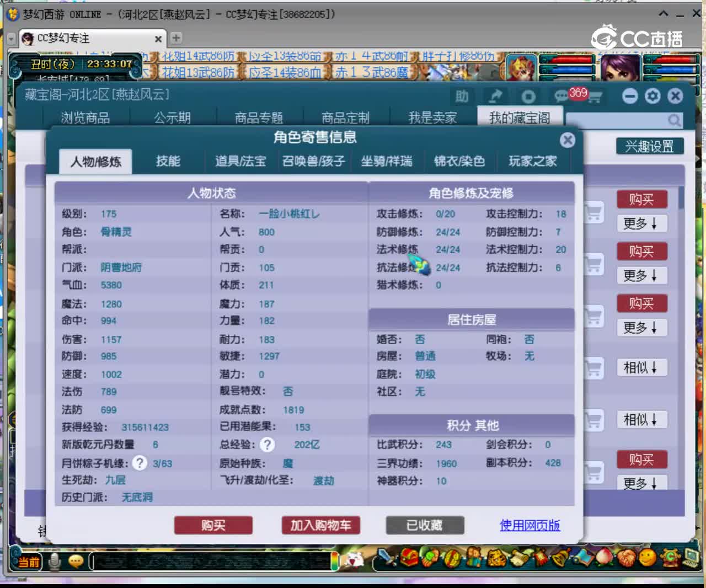Image resolution: width=706 pixels, height=588 pixels.
Task: Click the chat bar color level indicator
Action: [x=335, y=561]
